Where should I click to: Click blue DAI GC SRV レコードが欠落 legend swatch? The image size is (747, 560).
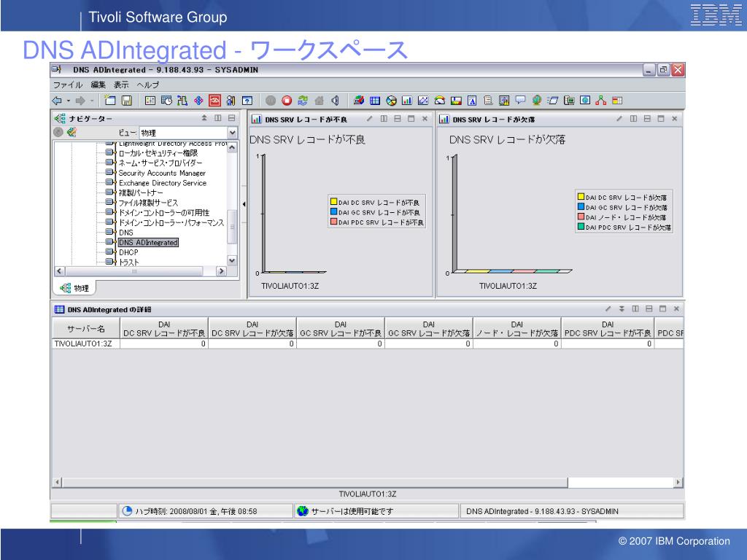click(581, 206)
